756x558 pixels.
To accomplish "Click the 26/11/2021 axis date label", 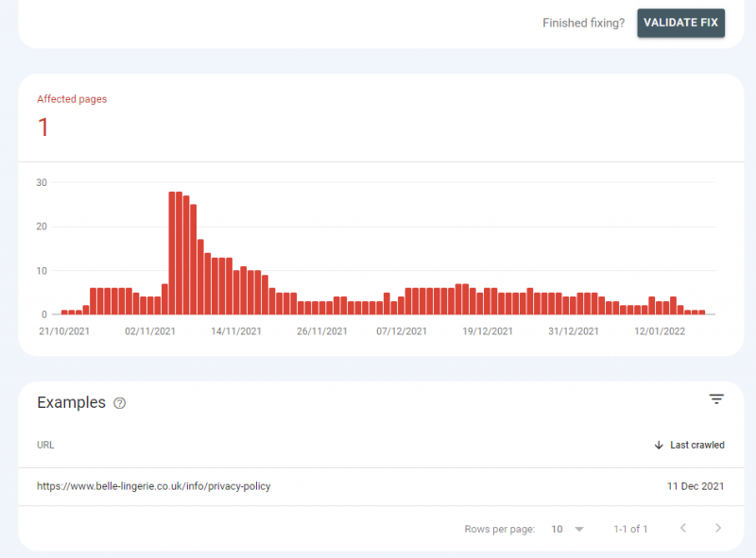I will point(322,331).
